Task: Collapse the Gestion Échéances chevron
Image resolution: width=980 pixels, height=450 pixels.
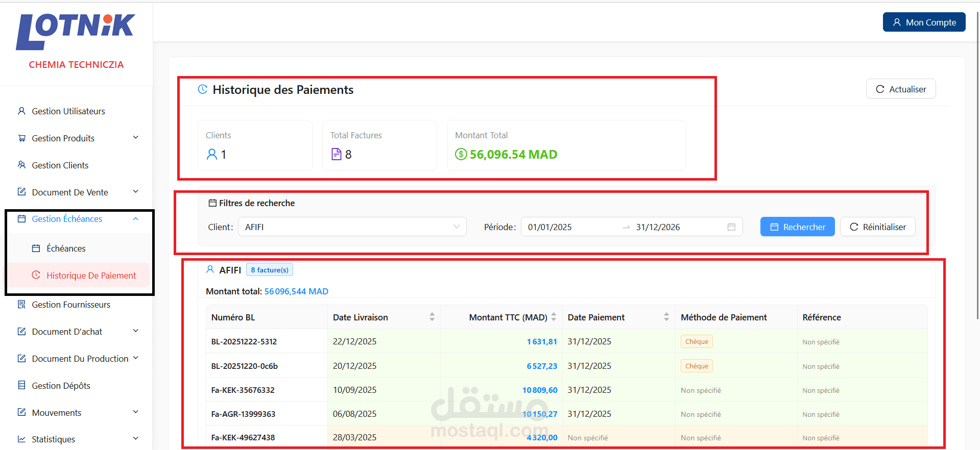Action: coord(136,218)
